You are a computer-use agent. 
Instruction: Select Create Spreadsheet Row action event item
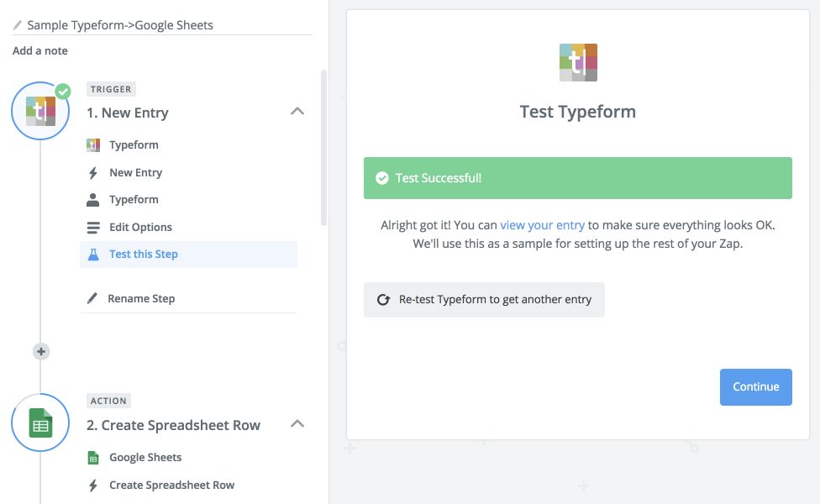(x=171, y=485)
